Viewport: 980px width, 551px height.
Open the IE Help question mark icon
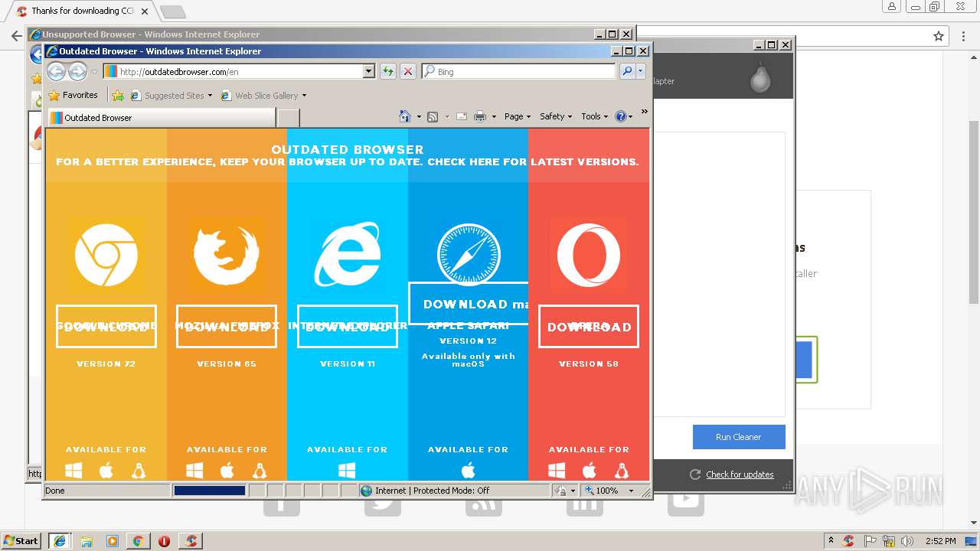tap(620, 116)
